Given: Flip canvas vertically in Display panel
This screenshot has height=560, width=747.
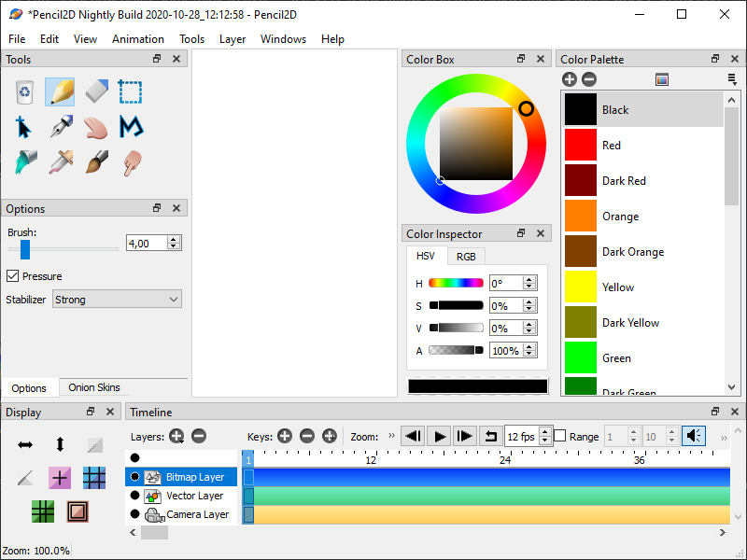Looking at the screenshot, I should [60, 444].
